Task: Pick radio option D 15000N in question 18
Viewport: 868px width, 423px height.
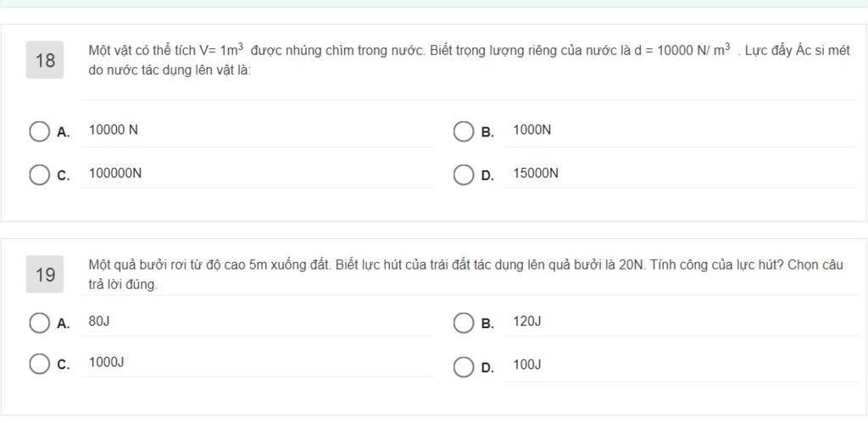Action: pyautogui.click(x=464, y=175)
